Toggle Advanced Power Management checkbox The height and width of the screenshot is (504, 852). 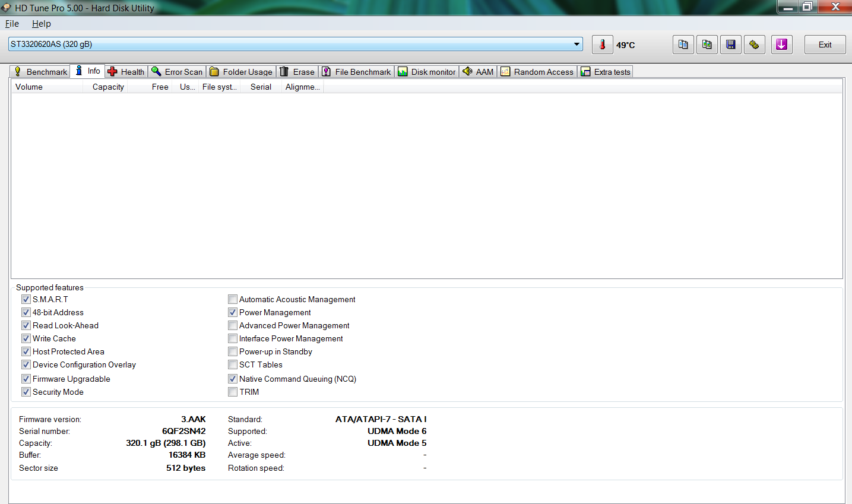tap(233, 325)
